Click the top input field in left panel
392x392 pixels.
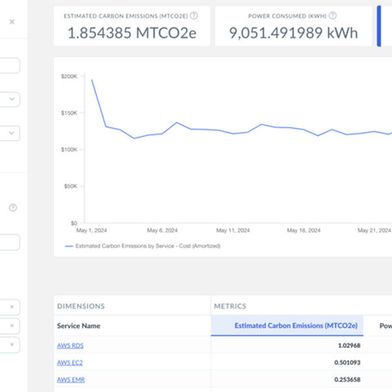click(x=9, y=66)
